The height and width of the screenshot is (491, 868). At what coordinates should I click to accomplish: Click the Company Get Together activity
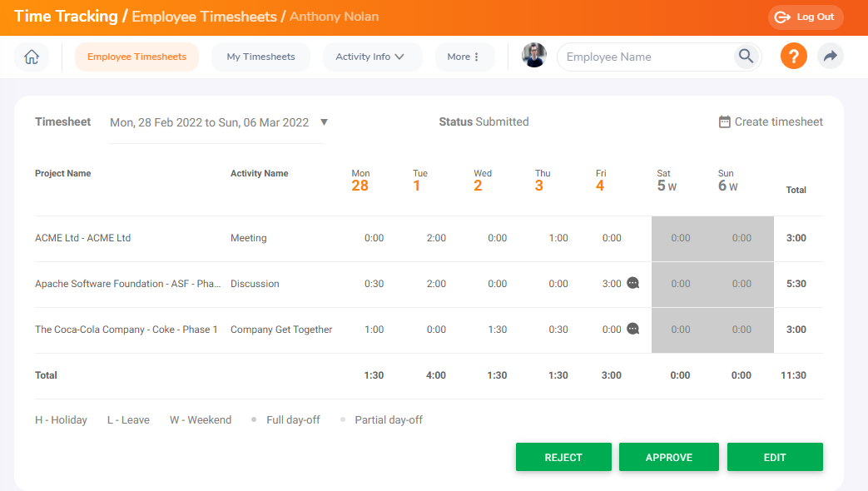pyautogui.click(x=281, y=330)
